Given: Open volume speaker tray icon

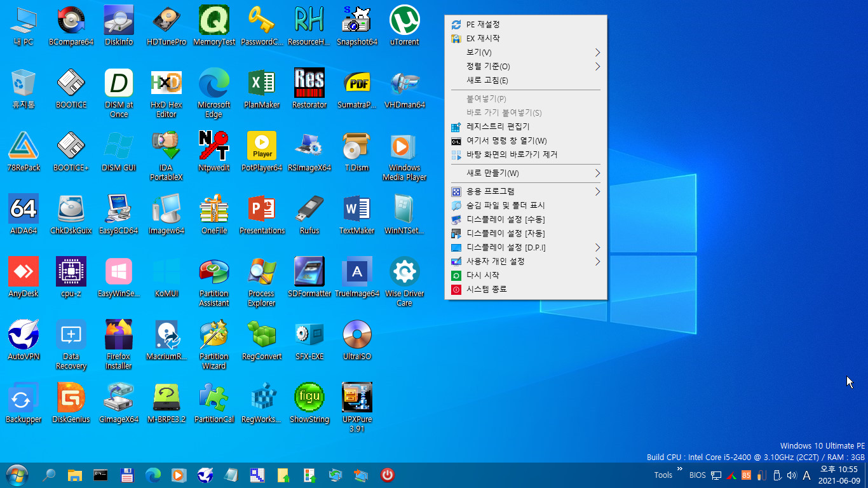Looking at the screenshot, I should coord(792,475).
